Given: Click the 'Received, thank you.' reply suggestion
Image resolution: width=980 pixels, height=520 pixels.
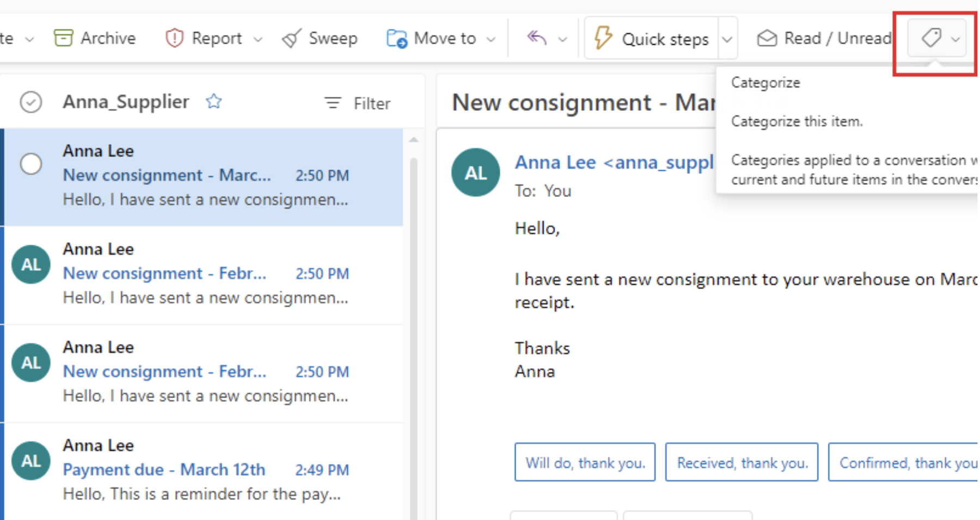Looking at the screenshot, I should 742,462.
